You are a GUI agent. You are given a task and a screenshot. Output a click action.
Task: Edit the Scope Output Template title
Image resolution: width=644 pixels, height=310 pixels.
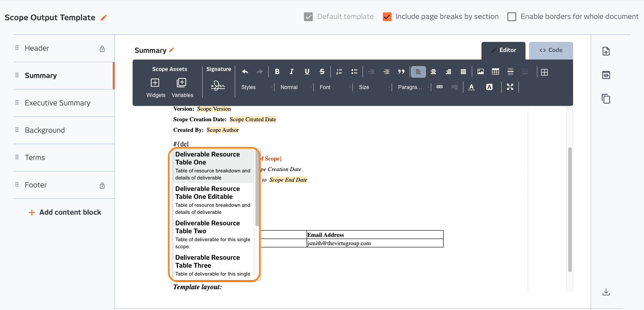pos(104,18)
